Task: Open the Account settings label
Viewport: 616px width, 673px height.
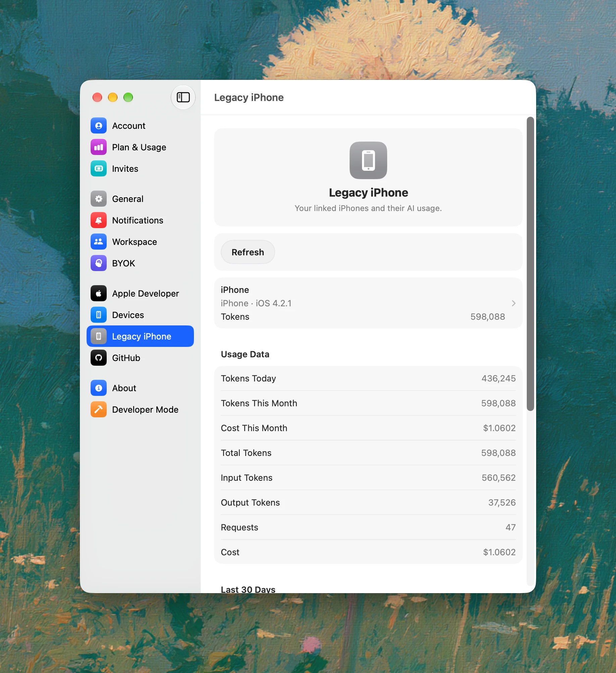Action: pyautogui.click(x=129, y=126)
